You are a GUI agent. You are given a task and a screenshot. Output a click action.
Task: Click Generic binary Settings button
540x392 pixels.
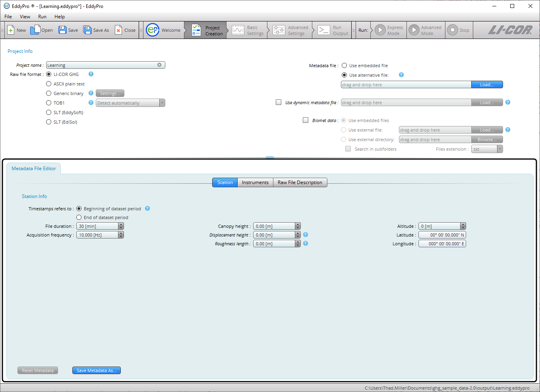[x=110, y=93]
